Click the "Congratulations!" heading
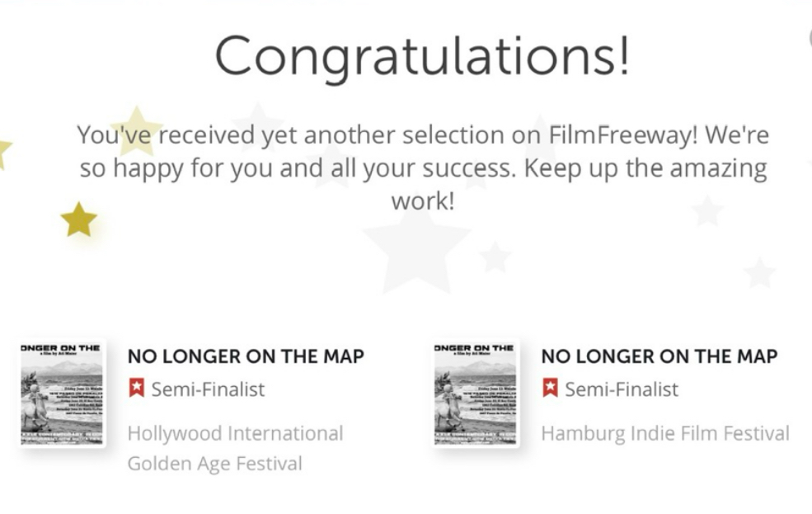812x514 pixels. [x=422, y=56]
